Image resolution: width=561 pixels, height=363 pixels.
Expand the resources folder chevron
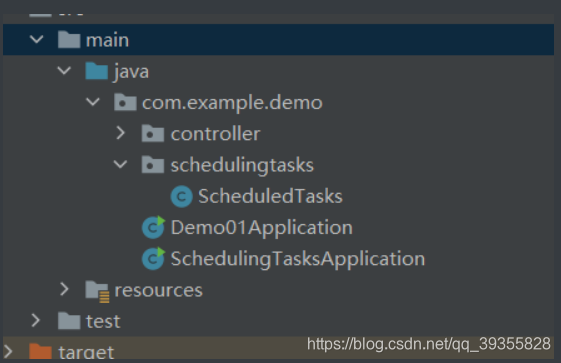(64, 289)
